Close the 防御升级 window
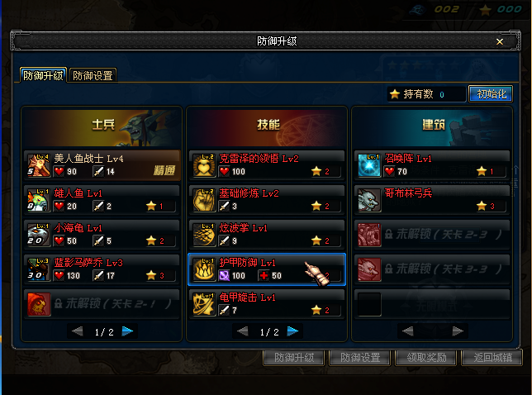The width and height of the screenshot is (532, 395). pyautogui.click(x=500, y=42)
